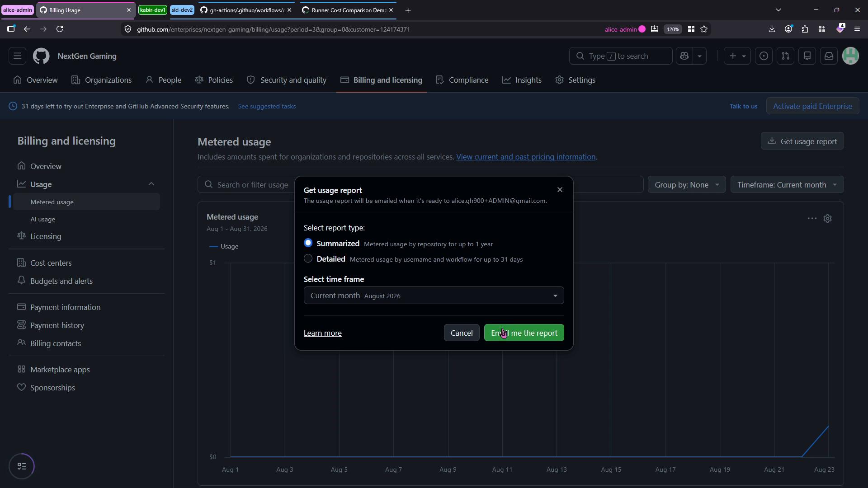Open the repositories icon in header
This screenshot has height=488, width=868.
point(807,56)
